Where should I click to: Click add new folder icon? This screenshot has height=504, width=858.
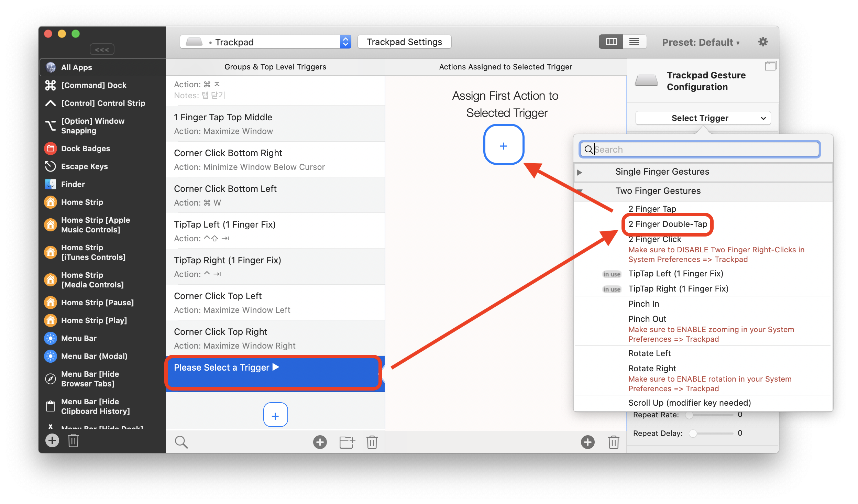click(x=347, y=442)
